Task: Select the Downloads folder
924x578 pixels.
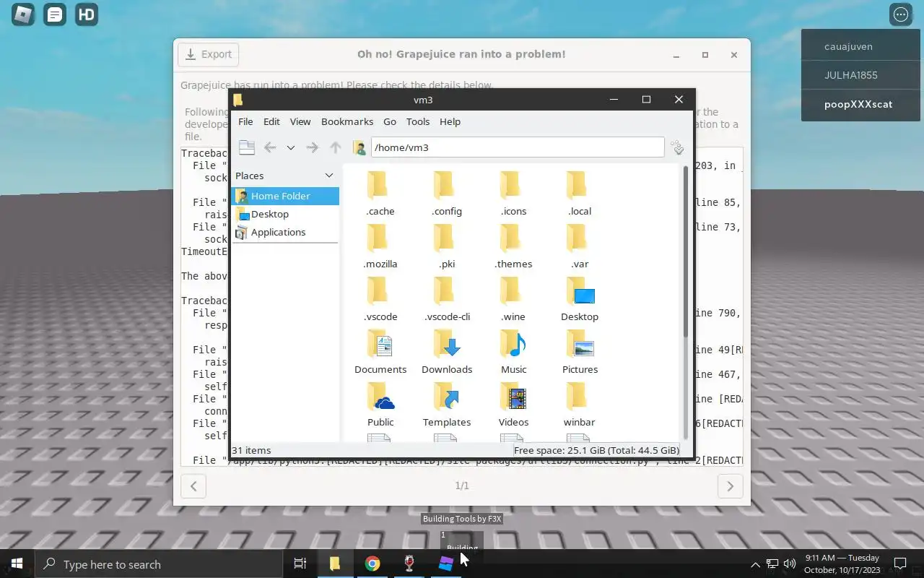Action: pos(447,352)
